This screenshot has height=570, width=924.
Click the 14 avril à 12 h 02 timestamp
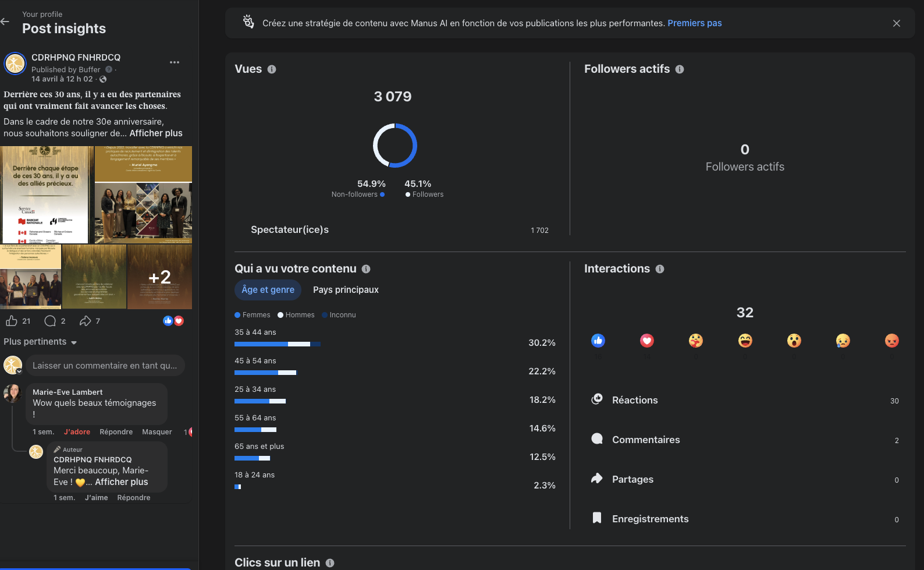pyautogui.click(x=62, y=79)
